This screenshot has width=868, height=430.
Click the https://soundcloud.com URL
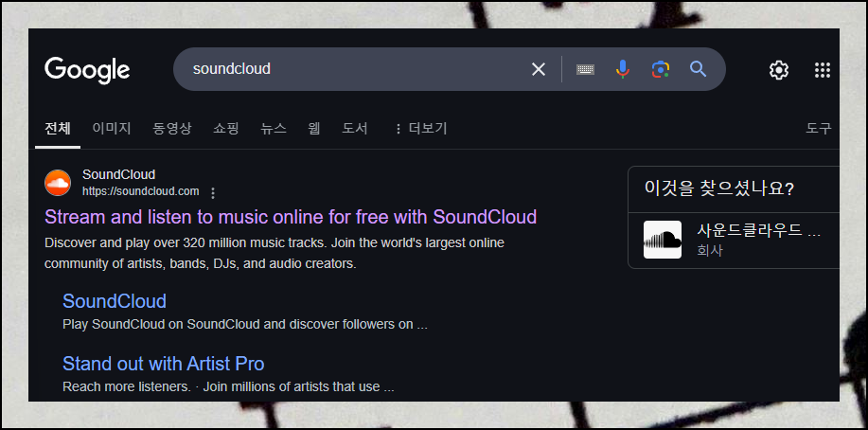tap(141, 191)
